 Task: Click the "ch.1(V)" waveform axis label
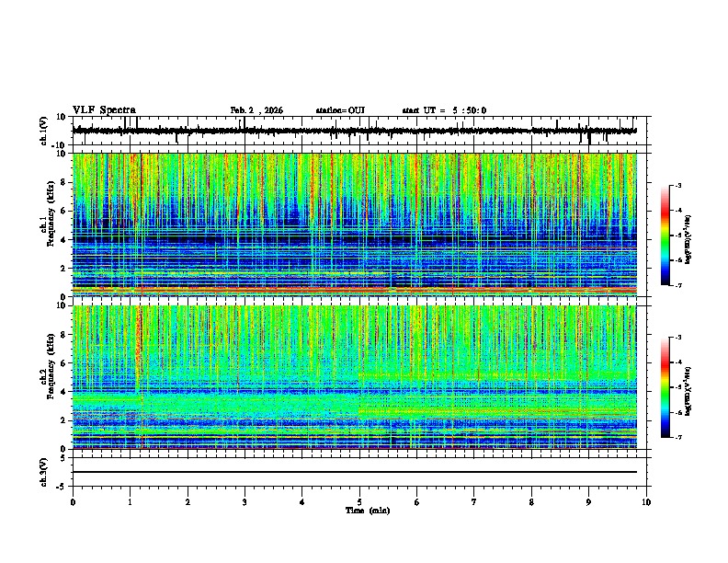[44, 131]
